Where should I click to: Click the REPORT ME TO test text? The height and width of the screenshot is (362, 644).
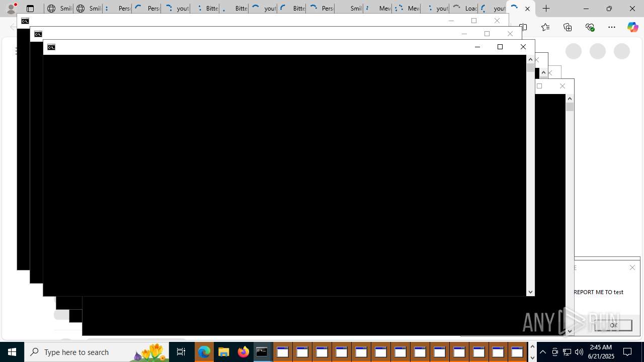598,292
